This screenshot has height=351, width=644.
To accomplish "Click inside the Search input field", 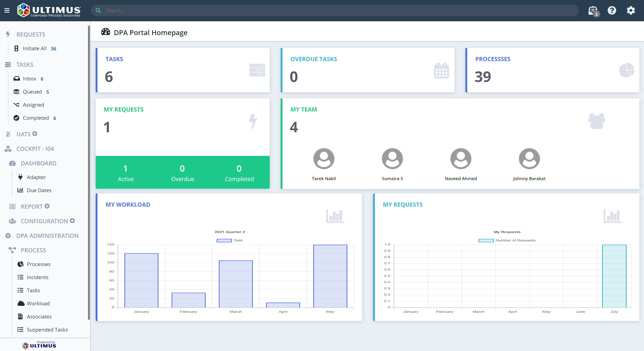I will click(325, 11).
